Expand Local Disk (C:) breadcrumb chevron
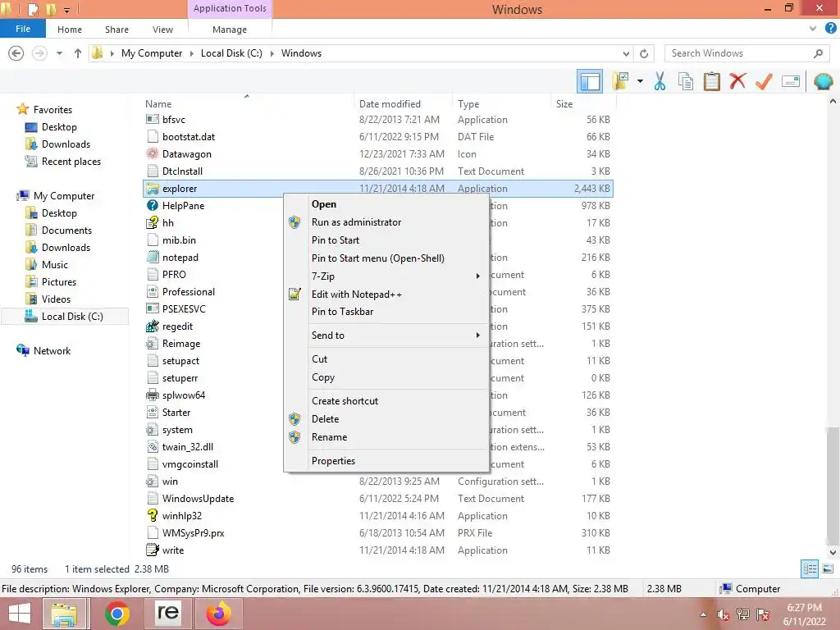The width and height of the screenshot is (840, 630). 272,53
